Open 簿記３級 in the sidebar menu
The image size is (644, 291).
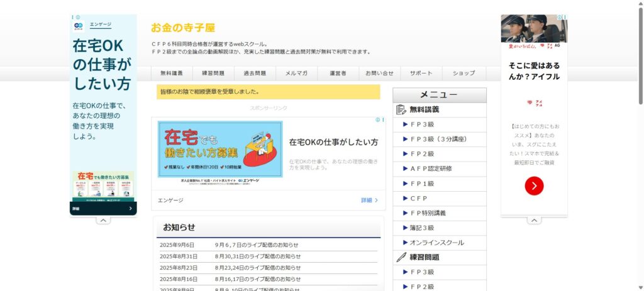440,228
